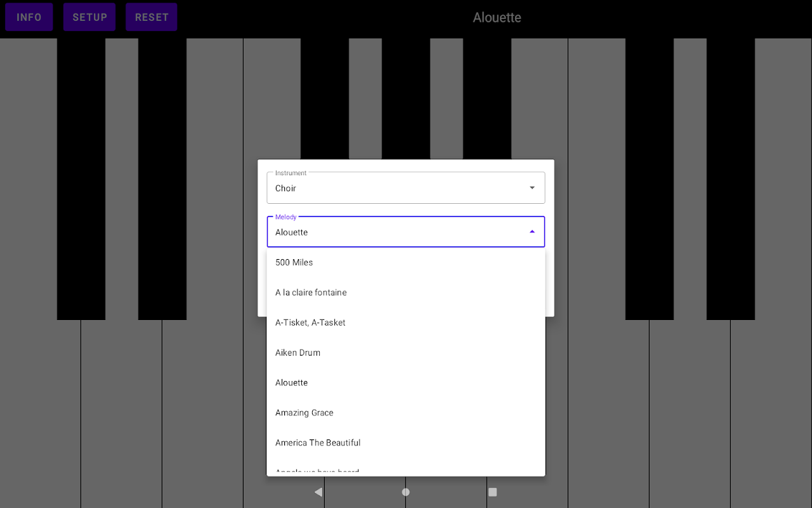The width and height of the screenshot is (812, 508).
Task: Expand the Instrument dropdown arrow
Action: 532,188
